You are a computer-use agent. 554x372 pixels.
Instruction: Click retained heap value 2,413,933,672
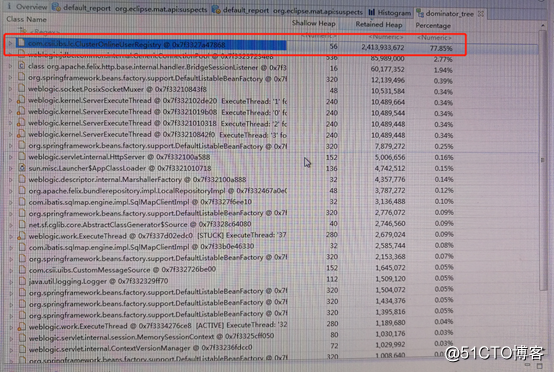[383, 47]
